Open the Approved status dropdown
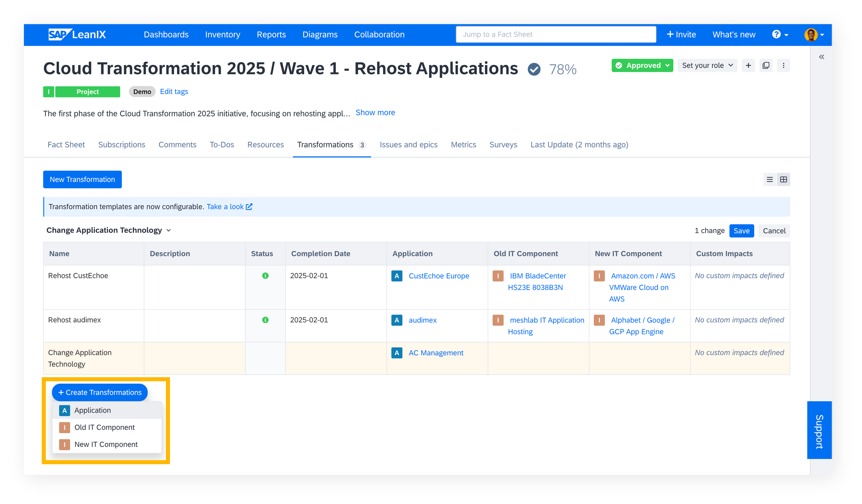Image resolution: width=862 pixels, height=504 pixels. (642, 65)
